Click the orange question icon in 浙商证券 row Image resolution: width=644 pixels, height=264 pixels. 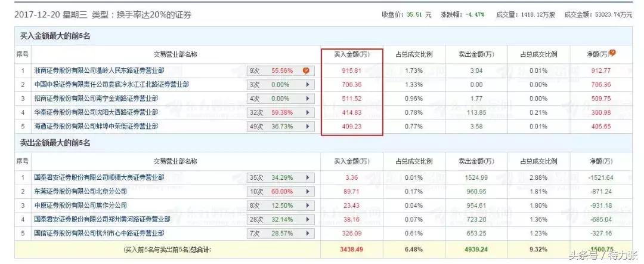(x=305, y=70)
